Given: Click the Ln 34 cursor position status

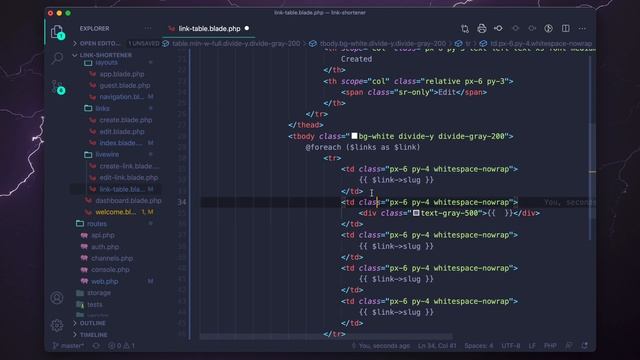Looking at the screenshot, I should click(437, 346).
